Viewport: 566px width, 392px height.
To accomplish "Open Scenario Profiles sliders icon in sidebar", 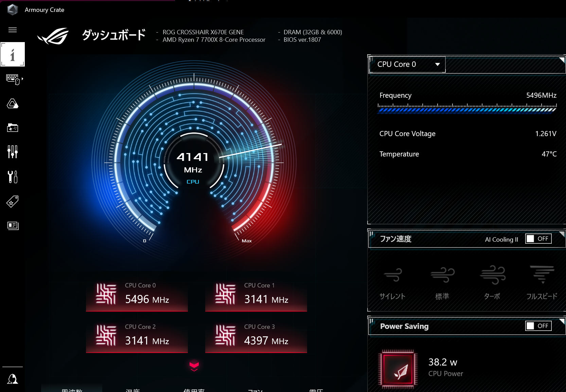I will (13, 152).
